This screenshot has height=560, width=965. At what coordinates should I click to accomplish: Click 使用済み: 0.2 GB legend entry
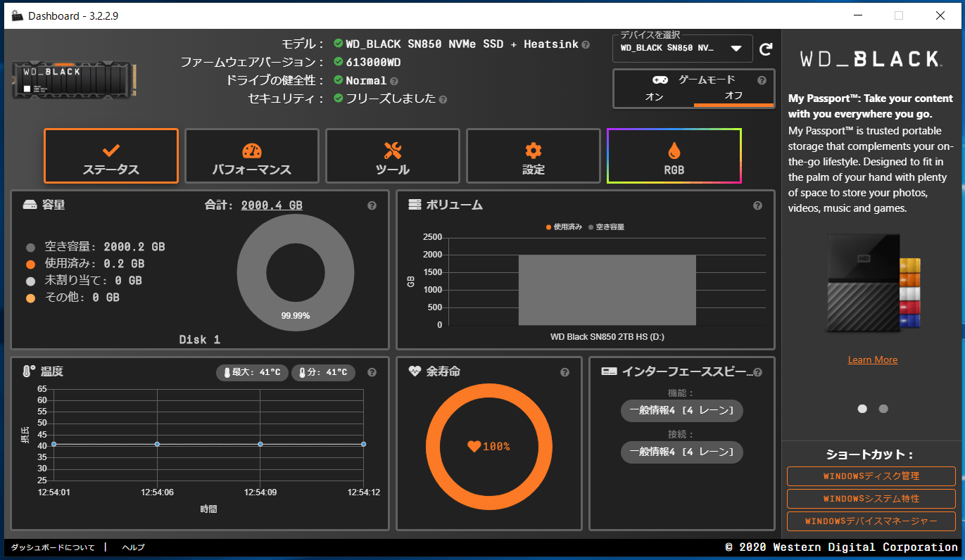pos(85,264)
